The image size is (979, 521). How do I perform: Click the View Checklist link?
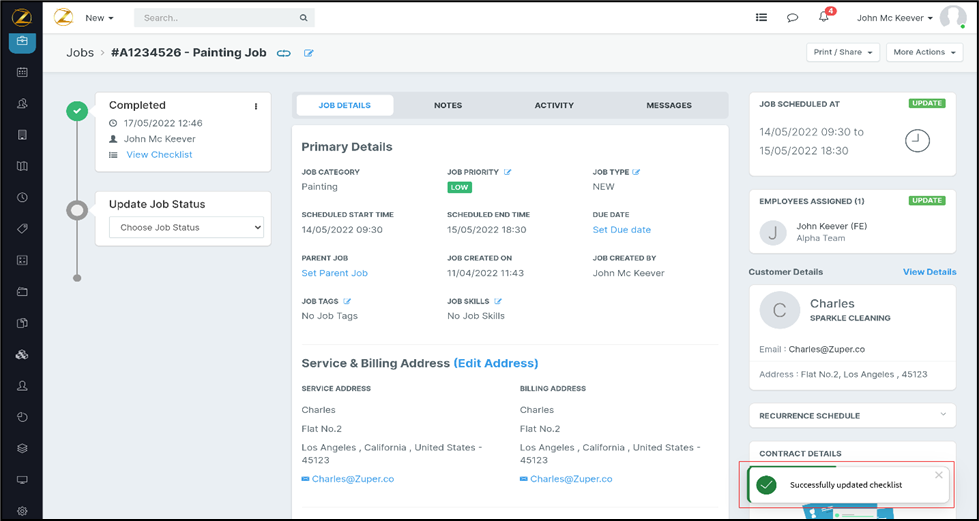coord(159,155)
